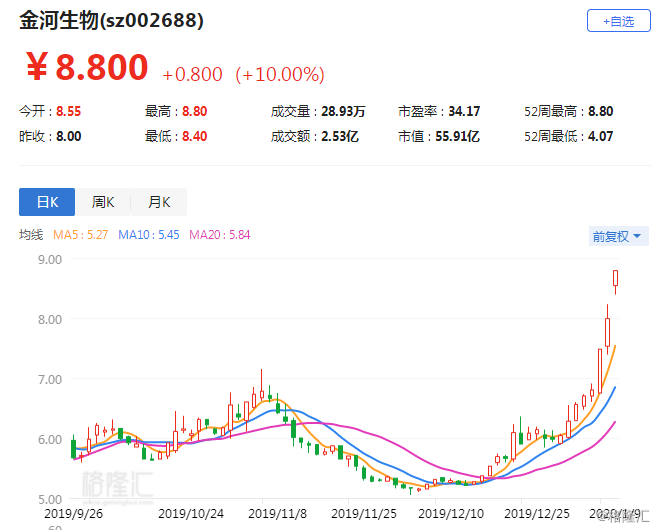Viewport: 657px width, 530px height.
Task: Click the 市盈率 value 34.17
Action: 464,111
